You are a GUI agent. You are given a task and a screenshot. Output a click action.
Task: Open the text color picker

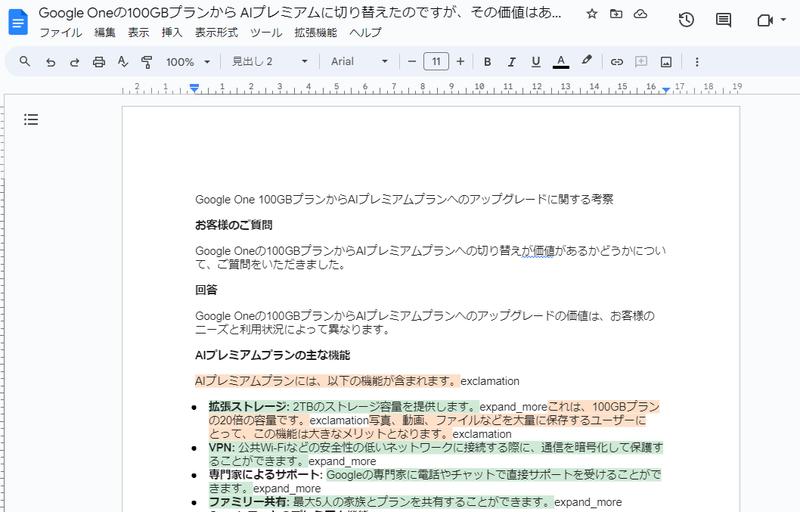[561, 62]
